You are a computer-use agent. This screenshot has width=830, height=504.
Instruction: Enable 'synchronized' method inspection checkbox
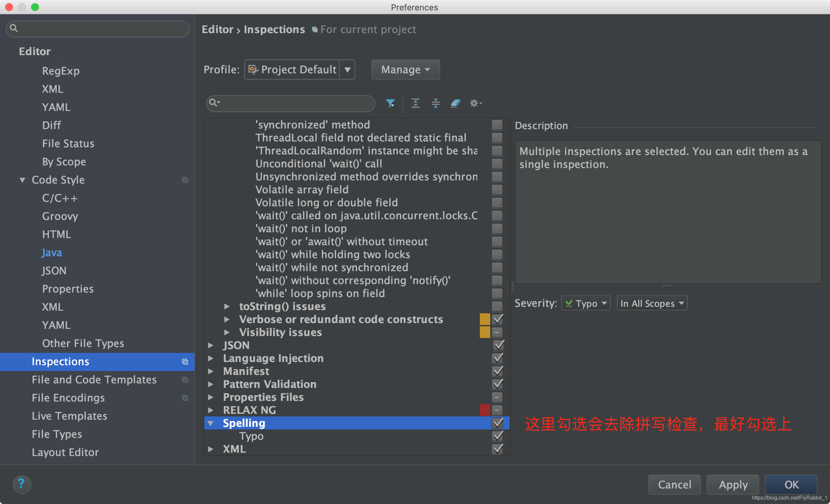[x=497, y=125]
